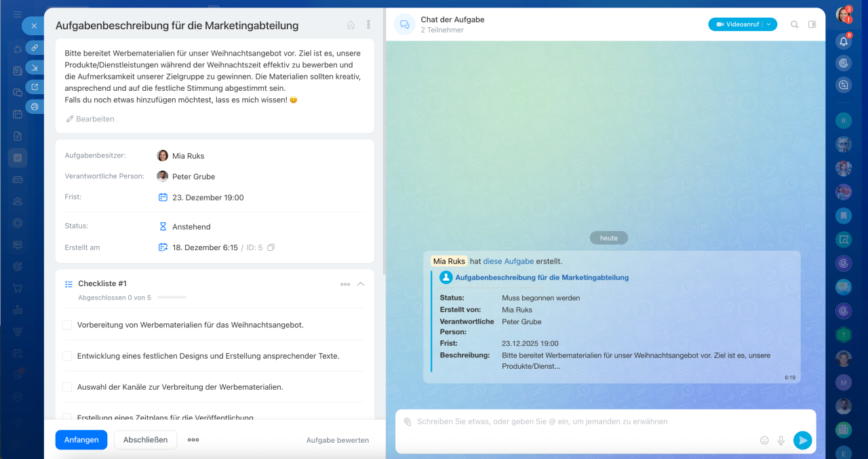The image size is (868, 459).
Task: Open bookmark icon in right rail
Action: (844, 216)
